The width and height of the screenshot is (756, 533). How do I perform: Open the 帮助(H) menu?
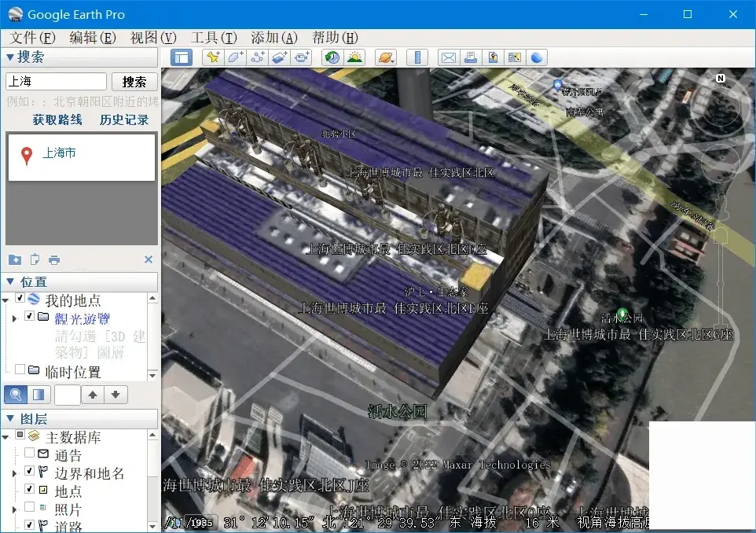[x=335, y=37]
